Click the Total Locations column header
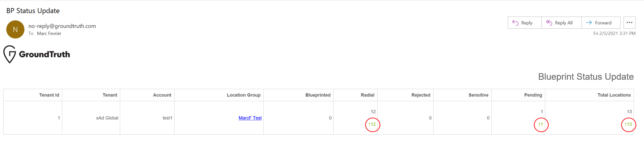 click(614, 95)
